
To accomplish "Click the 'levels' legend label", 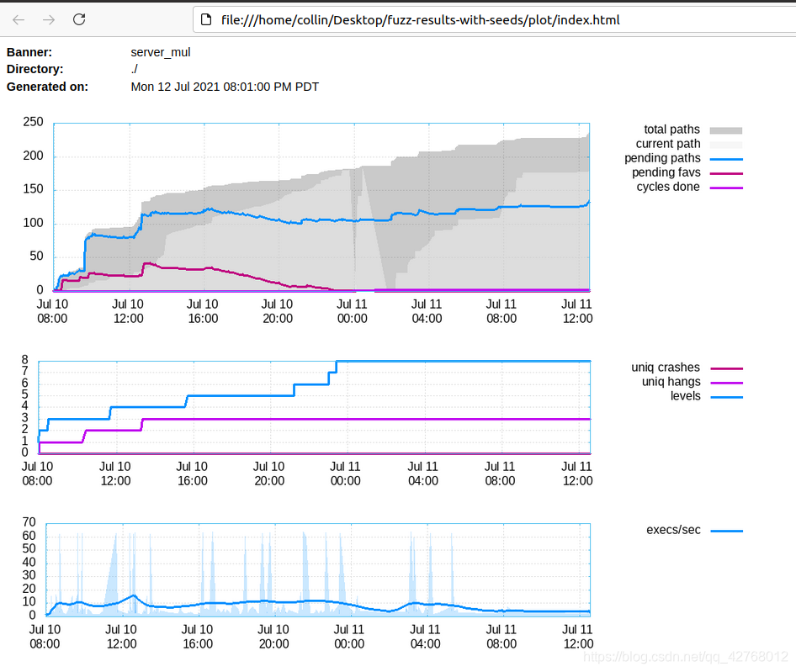I will click(685, 396).
